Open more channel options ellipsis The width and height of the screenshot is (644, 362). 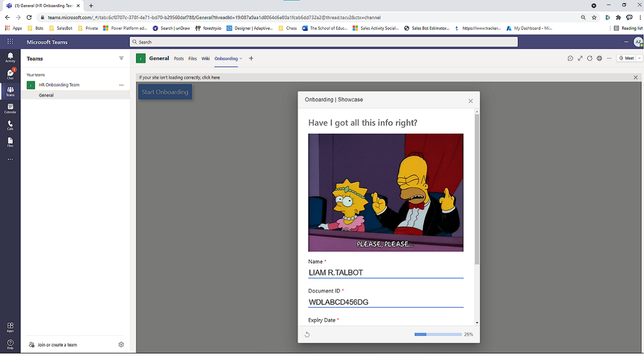pyautogui.click(x=609, y=58)
